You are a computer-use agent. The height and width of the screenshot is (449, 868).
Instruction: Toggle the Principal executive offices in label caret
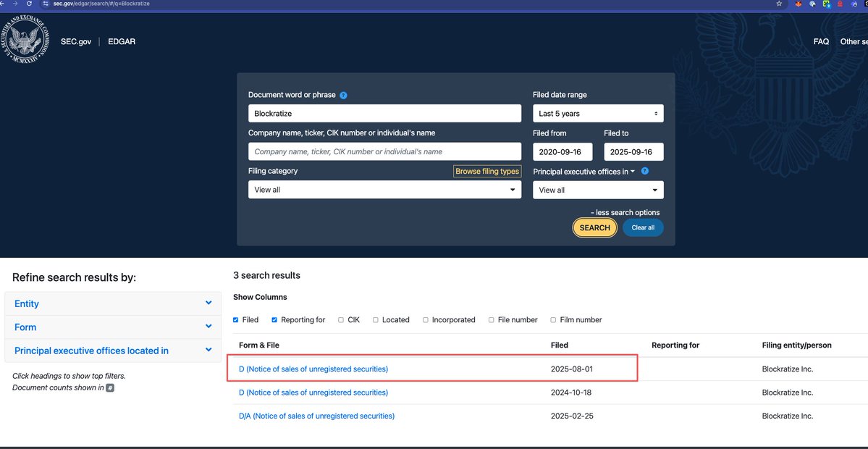point(632,172)
